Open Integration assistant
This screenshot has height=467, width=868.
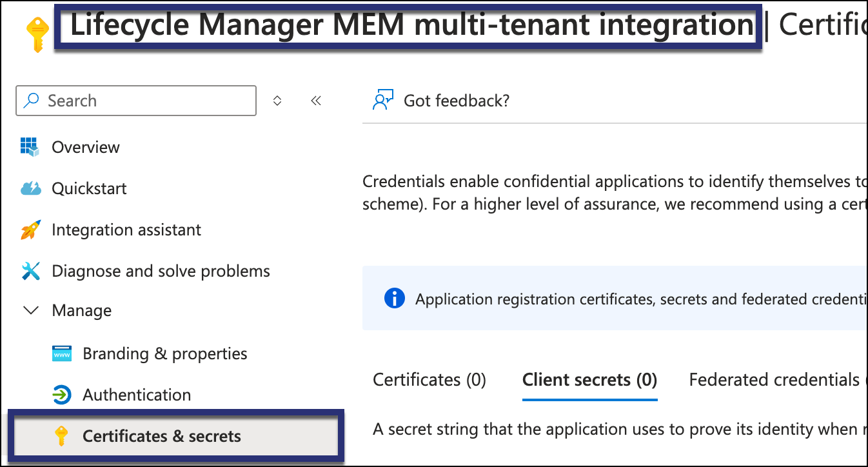126,230
